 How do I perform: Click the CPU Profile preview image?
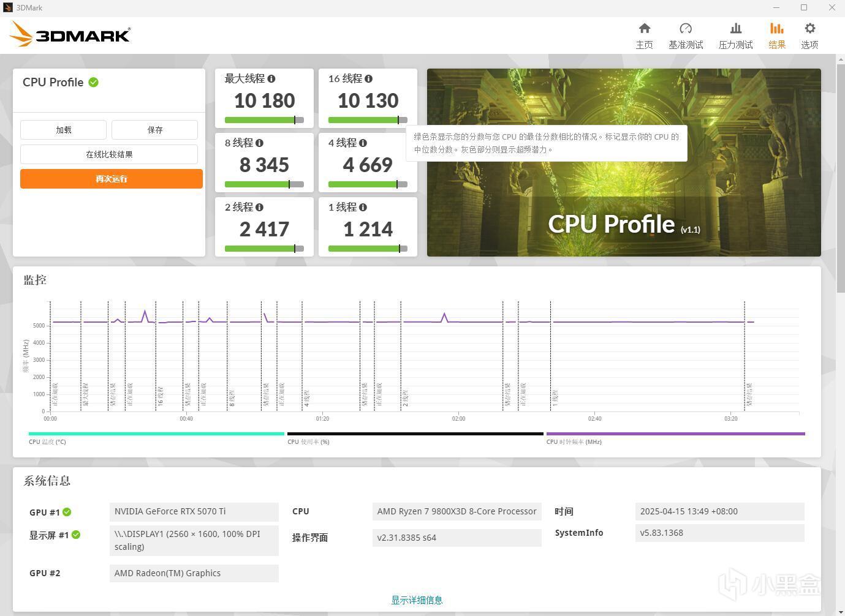(624, 162)
